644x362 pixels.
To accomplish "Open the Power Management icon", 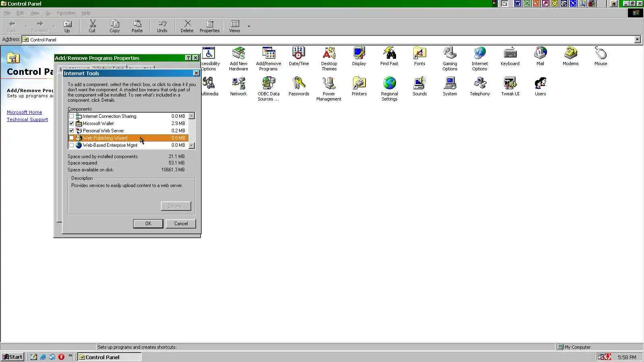I will [329, 89].
